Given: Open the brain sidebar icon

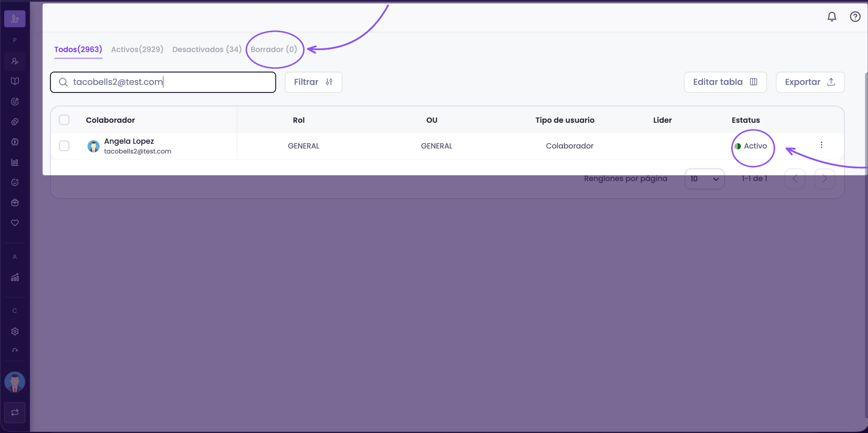Looking at the screenshot, I should (x=15, y=142).
